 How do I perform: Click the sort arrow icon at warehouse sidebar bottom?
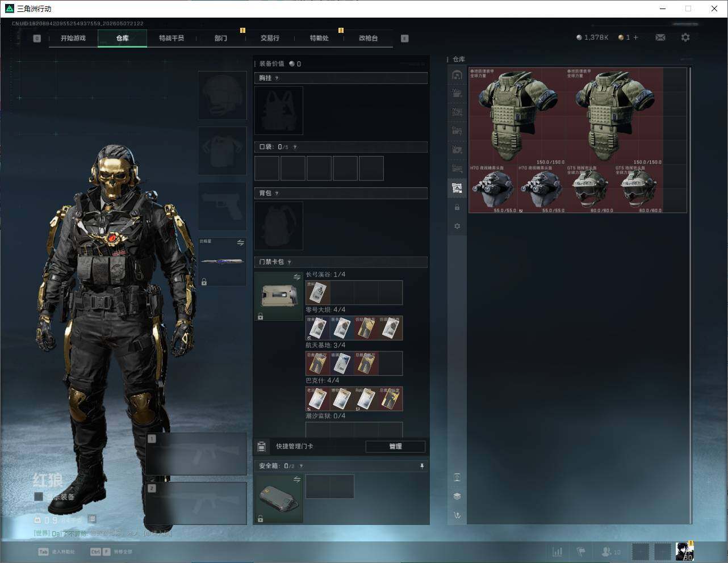pos(457,515)
